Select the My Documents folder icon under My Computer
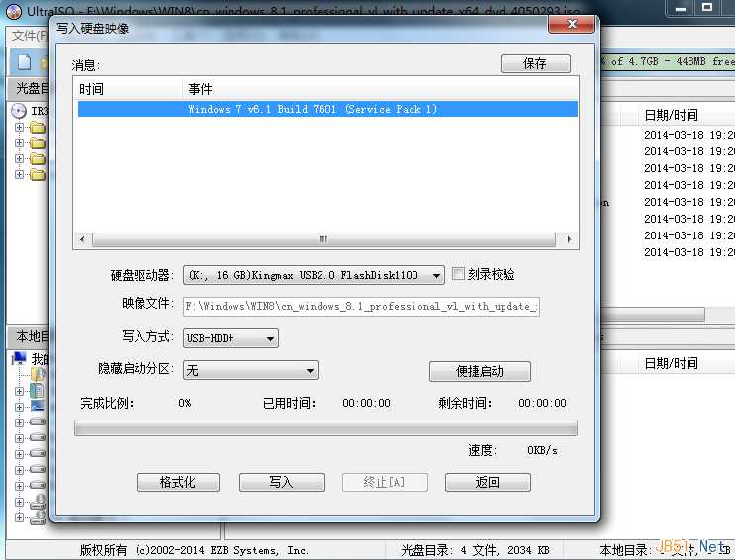The image size is (735, 560). [38, 374]
